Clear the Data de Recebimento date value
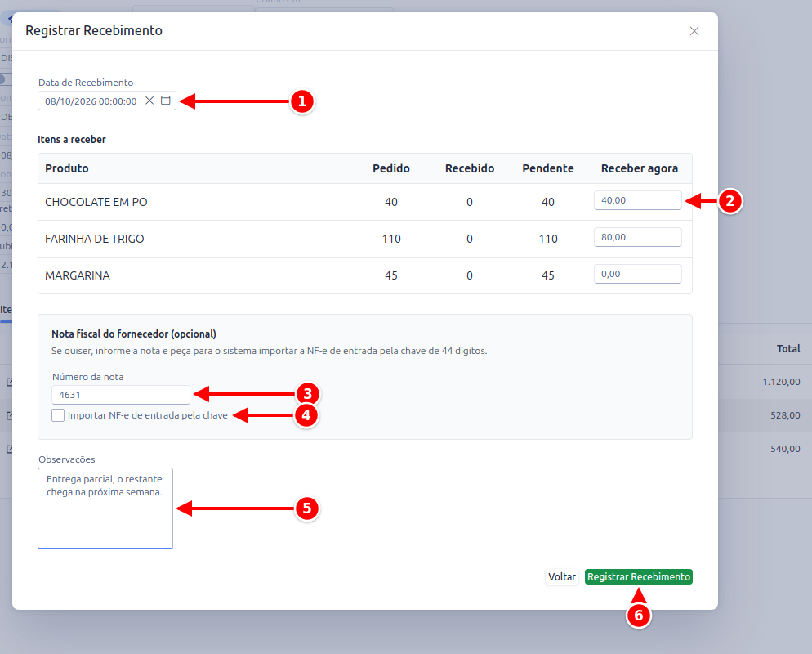 149,101
